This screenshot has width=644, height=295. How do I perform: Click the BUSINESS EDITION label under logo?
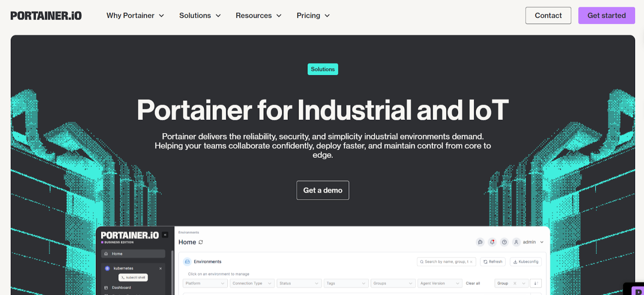pyautogui.click(x=119, y=242)
